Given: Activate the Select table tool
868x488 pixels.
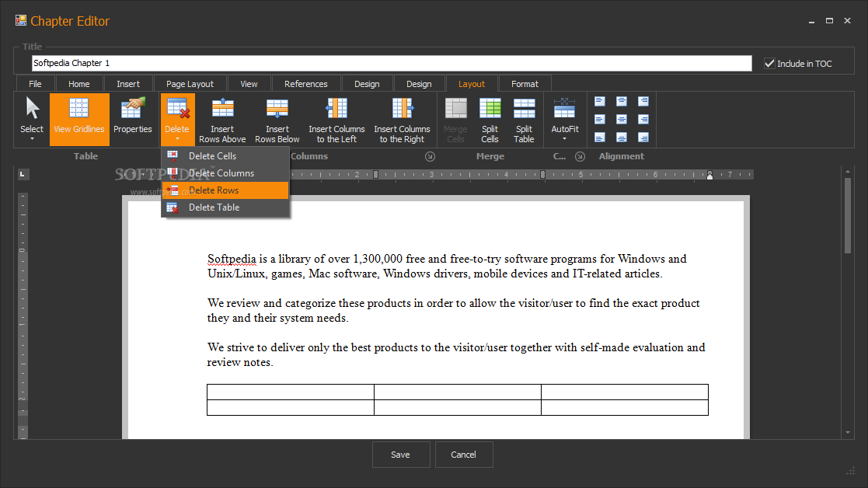Looking at the screenshot, I should point(32,119).
